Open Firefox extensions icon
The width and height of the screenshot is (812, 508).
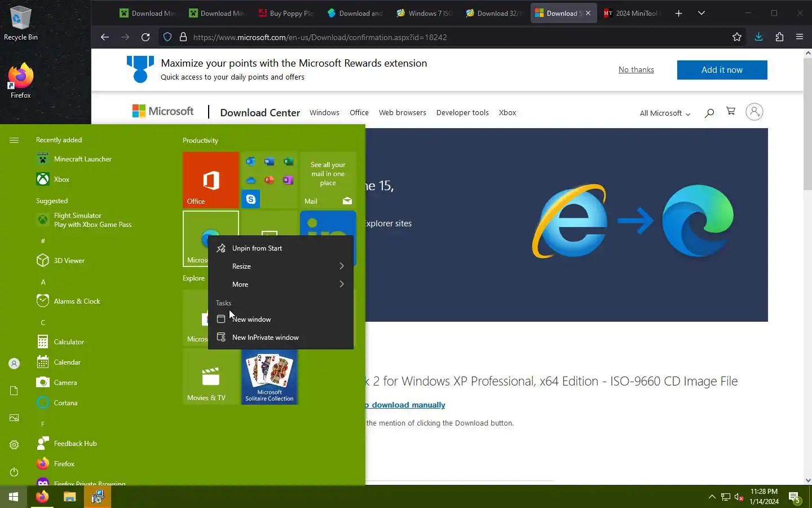(779, 37)
